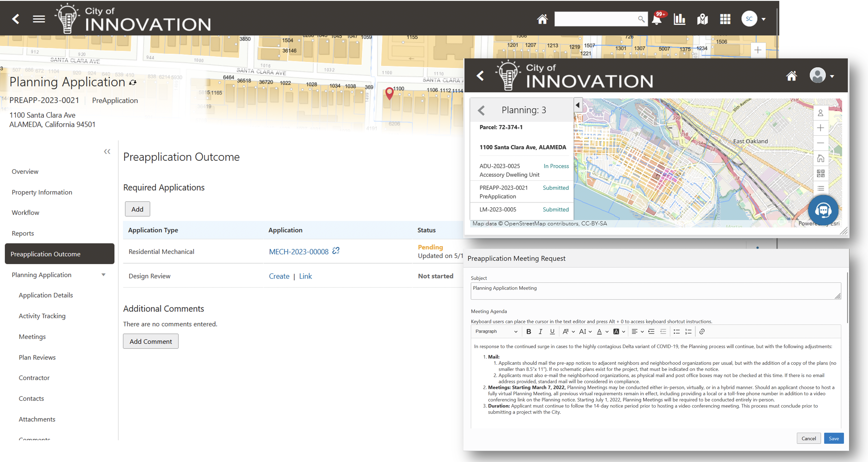This screenshot has width=868, height=462.
Task: Click the Add Comment button
Action: click(151, 341)
